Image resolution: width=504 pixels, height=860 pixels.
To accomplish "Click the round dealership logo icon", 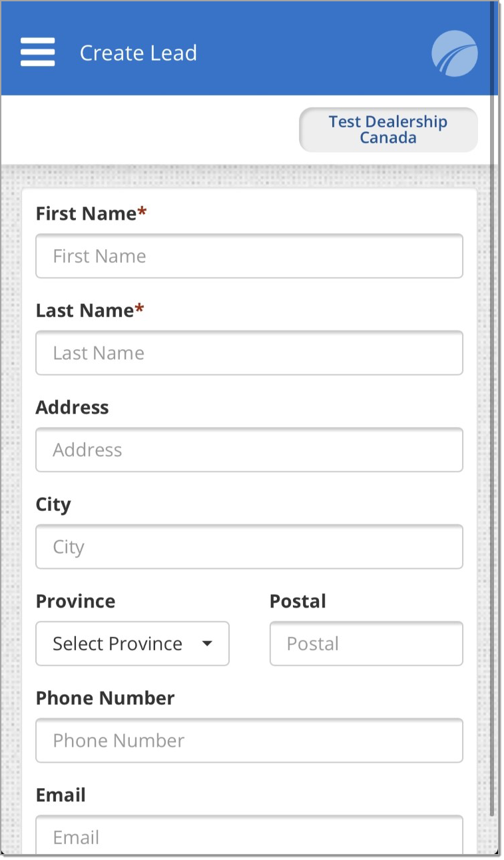I will click(x=455, y=53).
